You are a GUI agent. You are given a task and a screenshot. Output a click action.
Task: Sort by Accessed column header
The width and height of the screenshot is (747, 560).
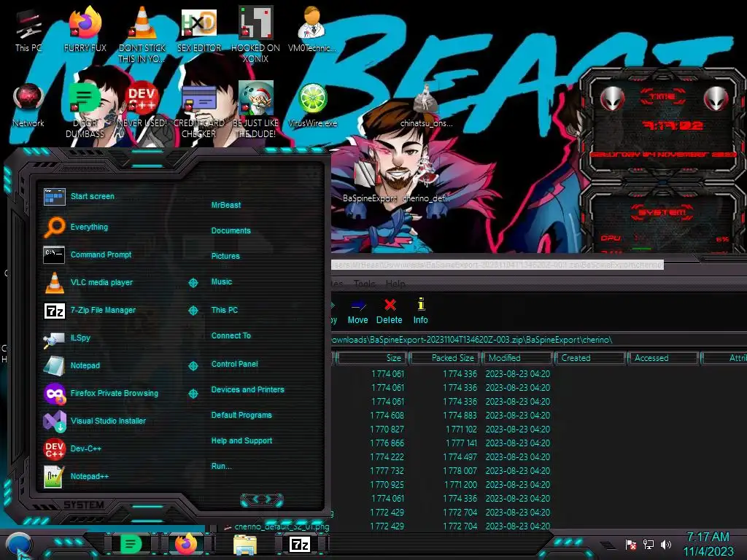click(x=664, y=357)
